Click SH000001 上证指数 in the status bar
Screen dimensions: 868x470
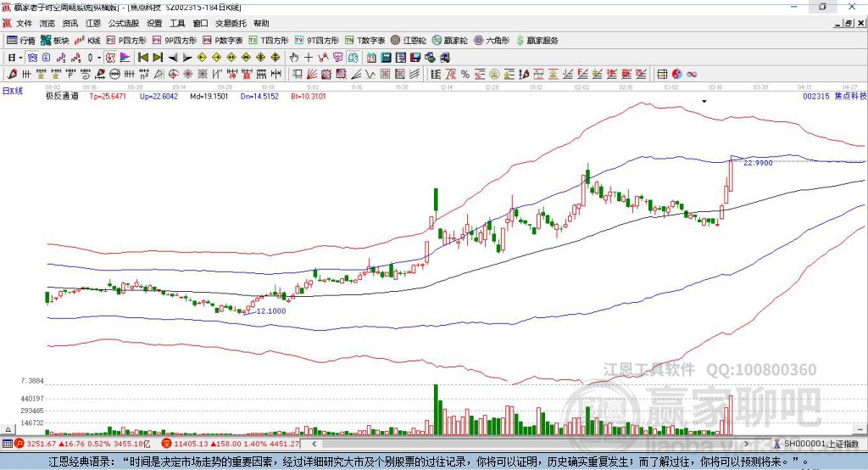821,444
